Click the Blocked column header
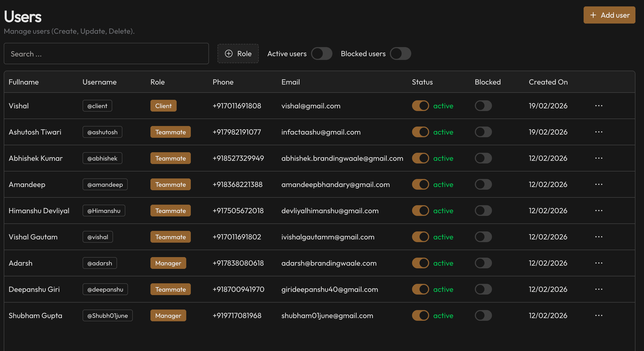The width and height of the screenshot is (644, 351). click(488, 82)
